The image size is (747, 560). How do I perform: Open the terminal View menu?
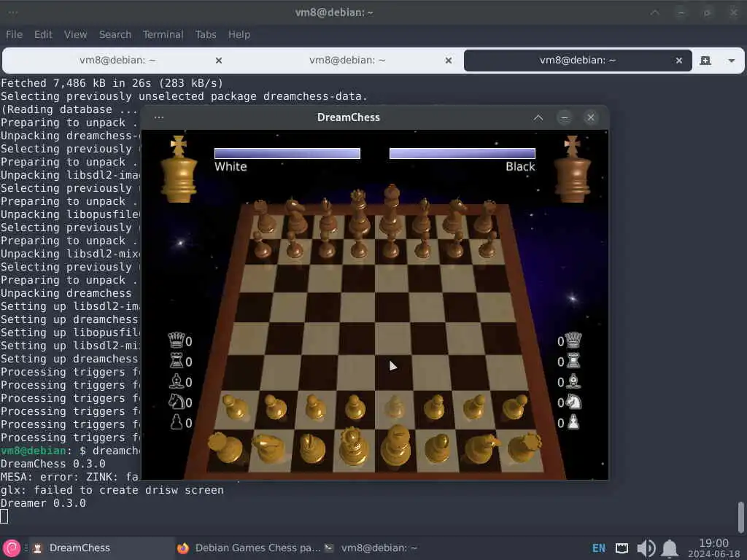point(75,34)
